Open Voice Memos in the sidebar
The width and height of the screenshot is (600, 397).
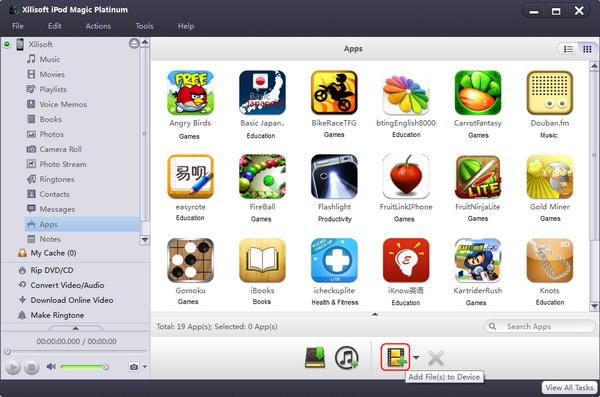click(x=63, y=104)
